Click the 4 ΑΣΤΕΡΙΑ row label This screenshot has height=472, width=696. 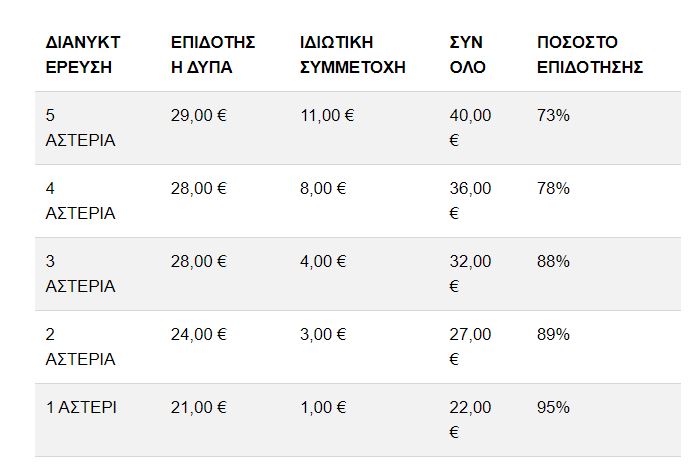[80, 201]
